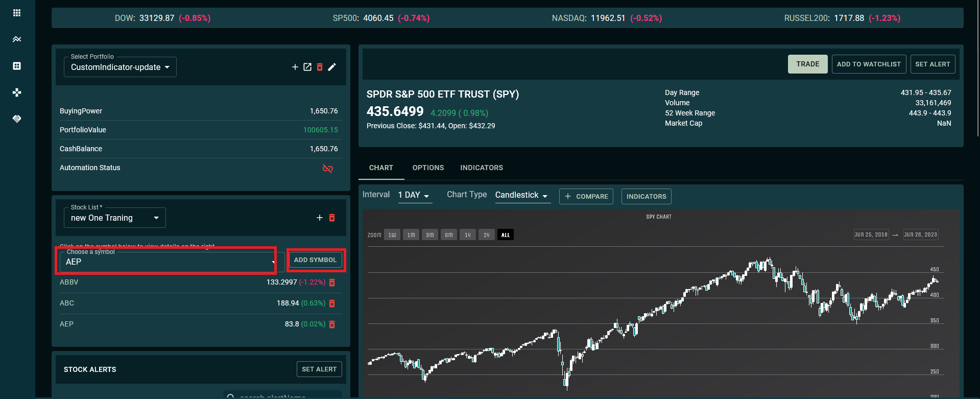
Task: Set chart zoom to 1m
Action: point(411,235)
